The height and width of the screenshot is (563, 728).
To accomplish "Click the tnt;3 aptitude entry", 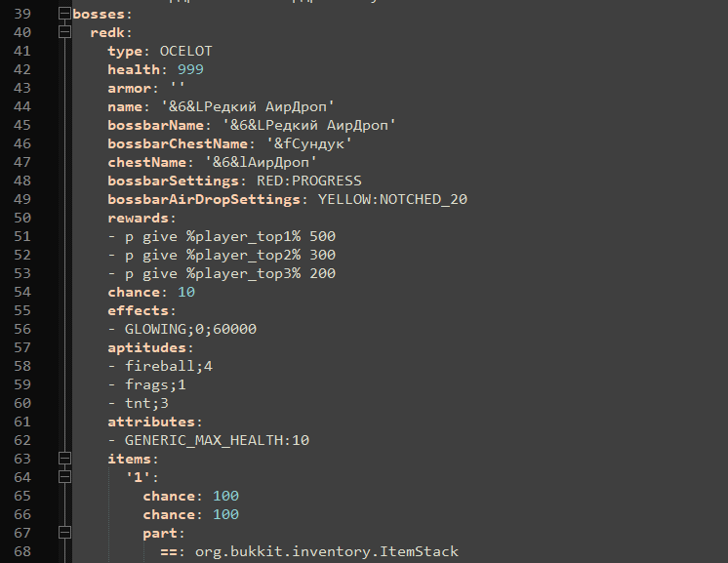I will [146, 403].
